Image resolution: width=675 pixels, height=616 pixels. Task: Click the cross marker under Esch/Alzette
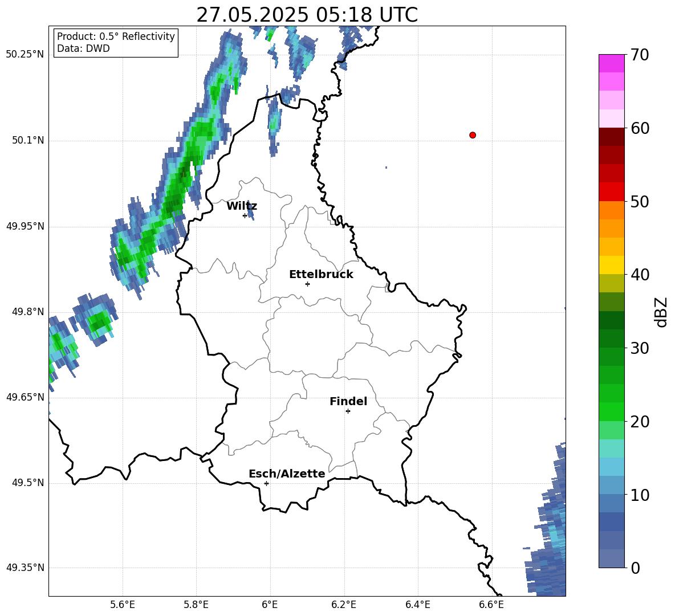[x=266, y=483]
